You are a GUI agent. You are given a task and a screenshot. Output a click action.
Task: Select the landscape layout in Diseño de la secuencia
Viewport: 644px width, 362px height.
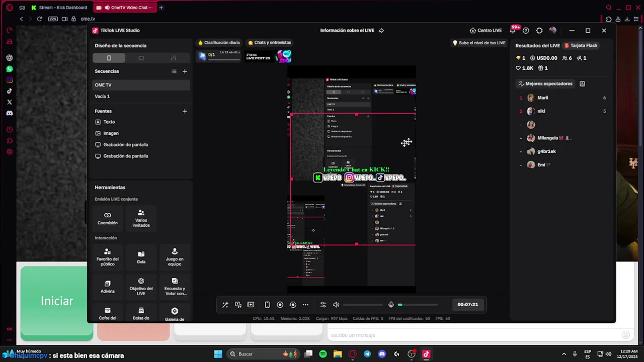[x=141, y=58]
